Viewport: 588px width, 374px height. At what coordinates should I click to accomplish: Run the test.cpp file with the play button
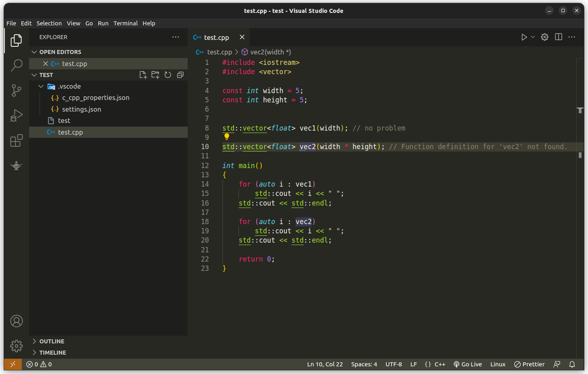524,37
